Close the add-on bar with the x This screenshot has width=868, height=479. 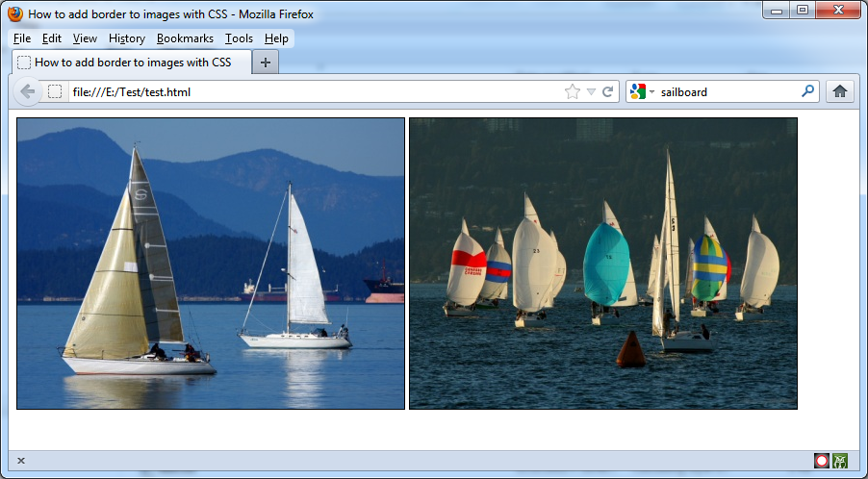point(21,461)
